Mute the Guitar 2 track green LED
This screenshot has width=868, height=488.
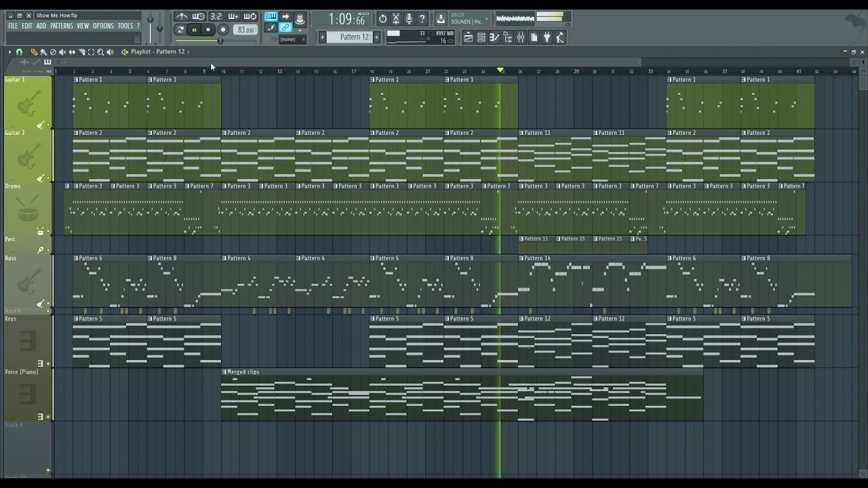(48, 178)
